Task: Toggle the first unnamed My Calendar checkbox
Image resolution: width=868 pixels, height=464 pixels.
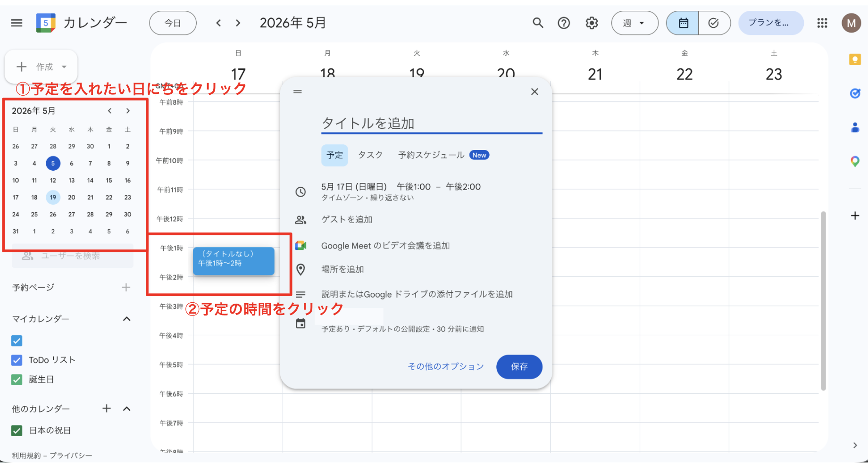Action: click(17, 340)
